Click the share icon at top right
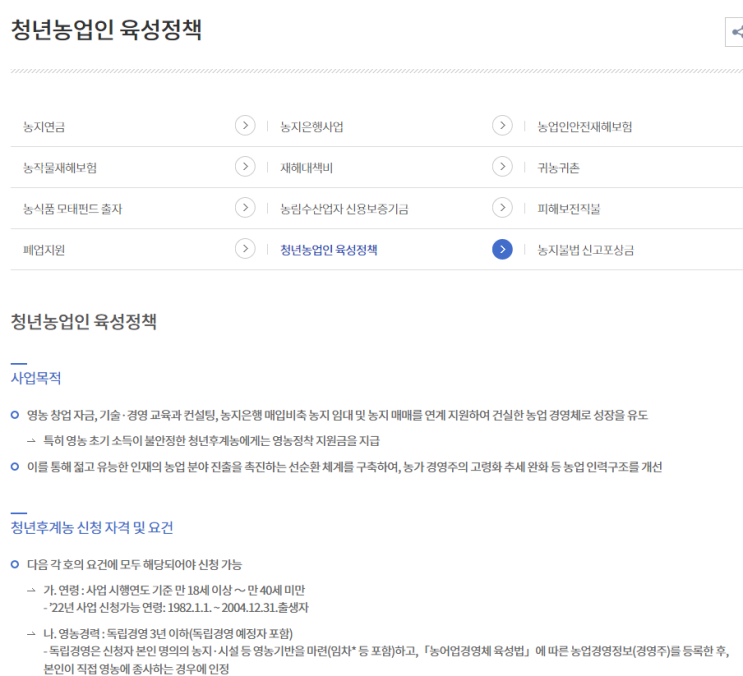 click(735, 32)
